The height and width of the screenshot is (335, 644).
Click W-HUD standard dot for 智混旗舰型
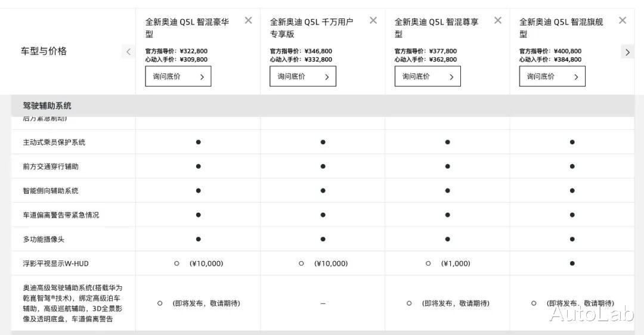(572, 263)
